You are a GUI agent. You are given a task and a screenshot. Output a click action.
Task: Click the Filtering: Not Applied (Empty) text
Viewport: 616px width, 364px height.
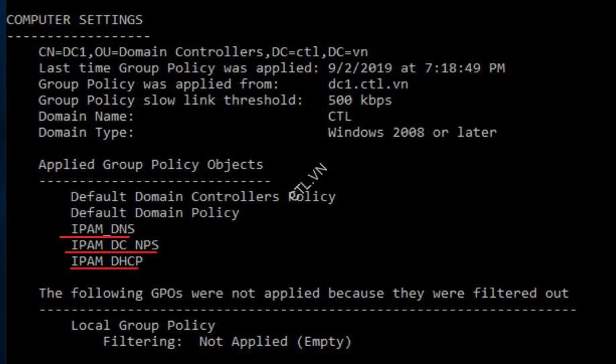click(227, 341)
